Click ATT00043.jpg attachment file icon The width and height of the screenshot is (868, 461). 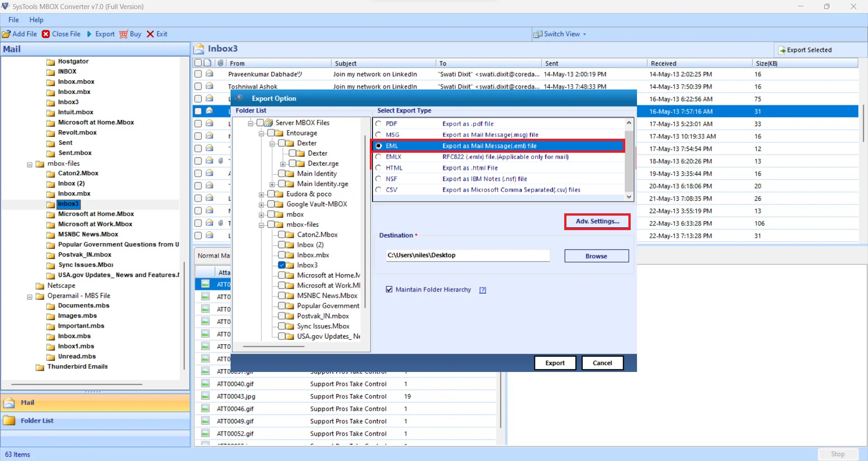tap(205, 396)
